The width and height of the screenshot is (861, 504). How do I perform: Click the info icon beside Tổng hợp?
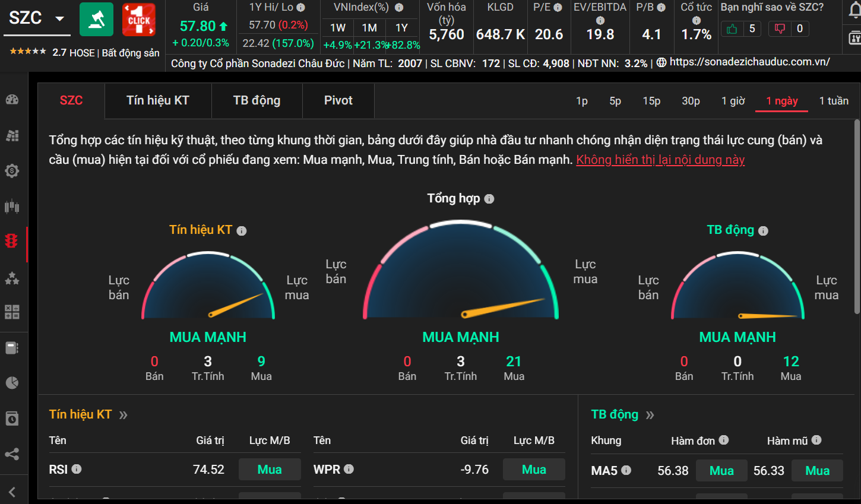(489, 199)
